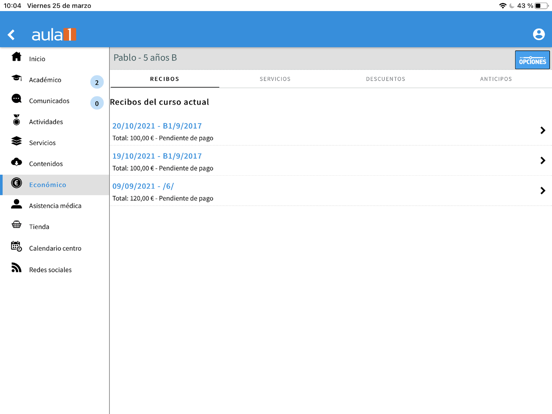Open the Opciones button
This screenshot has height=414, width=552.
click(532, 60)
